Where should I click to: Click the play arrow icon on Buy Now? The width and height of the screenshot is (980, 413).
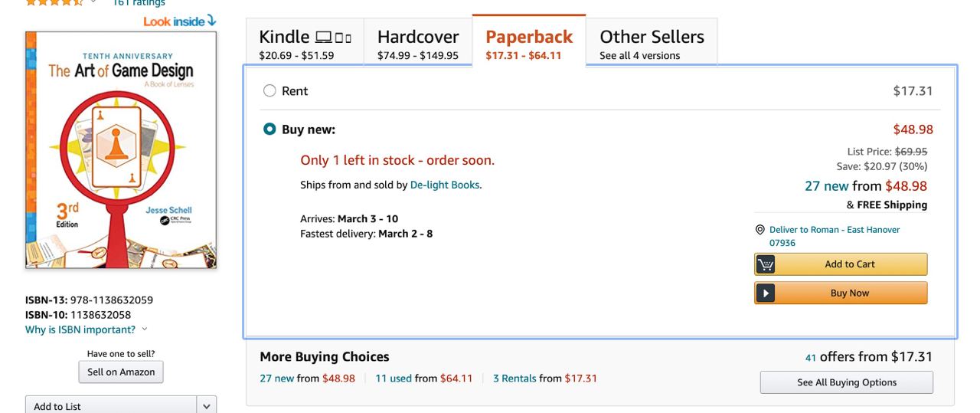coord(766,293)
